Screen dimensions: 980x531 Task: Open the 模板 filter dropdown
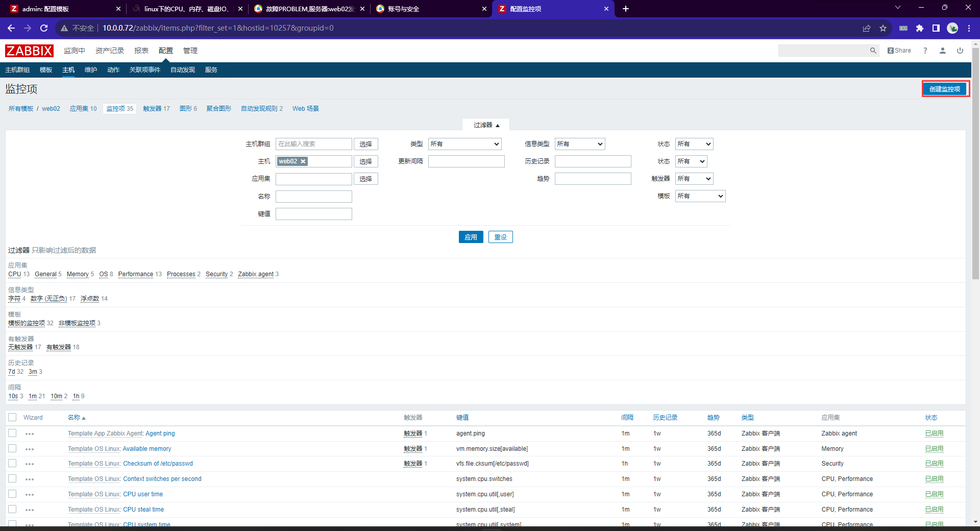pos(700,196)
